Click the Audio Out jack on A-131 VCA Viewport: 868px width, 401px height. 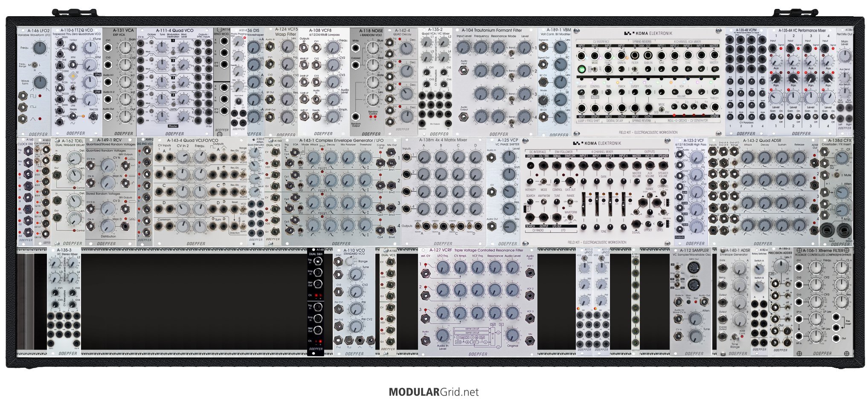click(108, 116)
